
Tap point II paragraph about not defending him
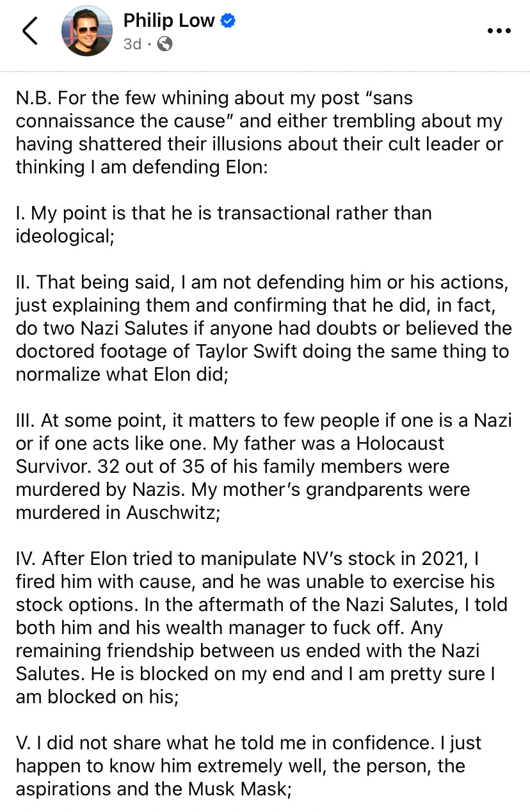(262, 328)
